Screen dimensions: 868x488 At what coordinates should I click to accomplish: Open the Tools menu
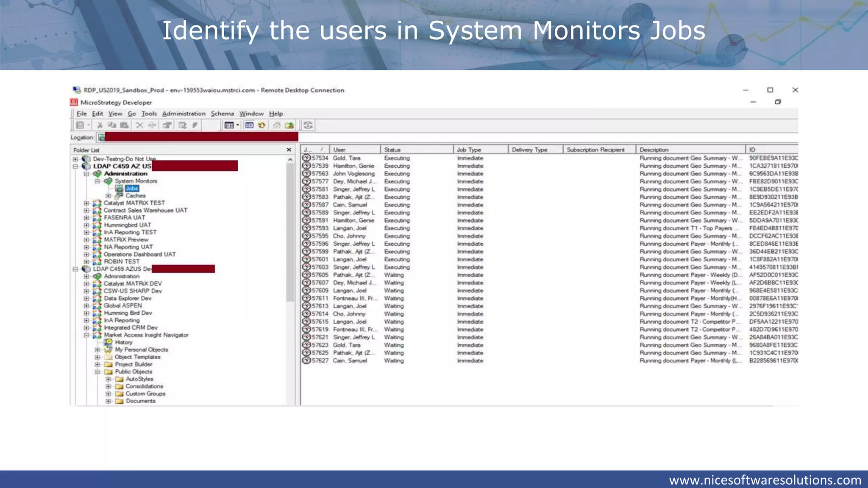[149, 114]
